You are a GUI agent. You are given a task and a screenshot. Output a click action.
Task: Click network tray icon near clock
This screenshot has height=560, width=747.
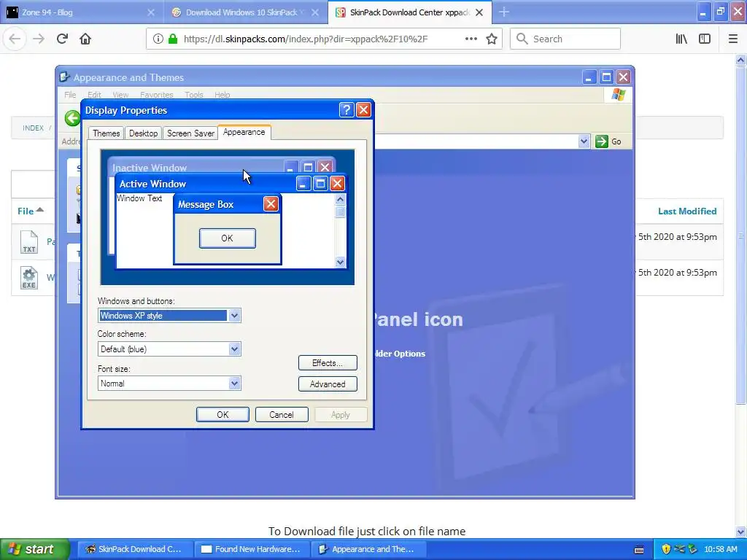coord(679,549)
